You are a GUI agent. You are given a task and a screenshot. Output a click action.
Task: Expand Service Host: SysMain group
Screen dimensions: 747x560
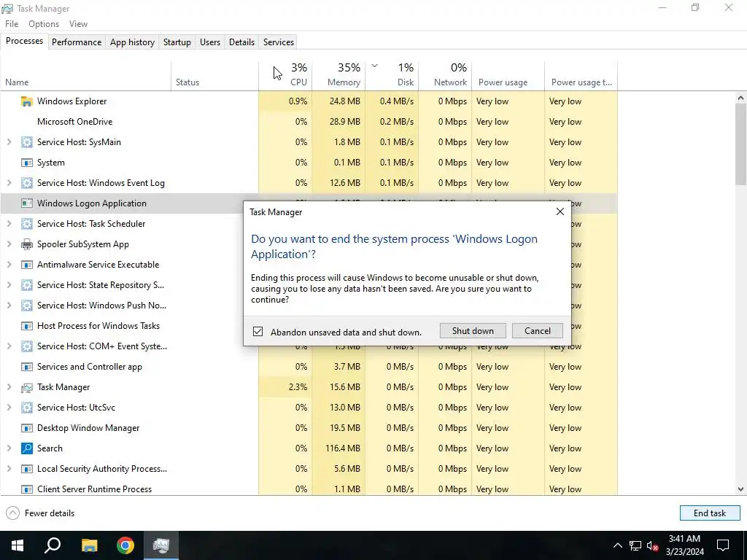click(9, 142)
